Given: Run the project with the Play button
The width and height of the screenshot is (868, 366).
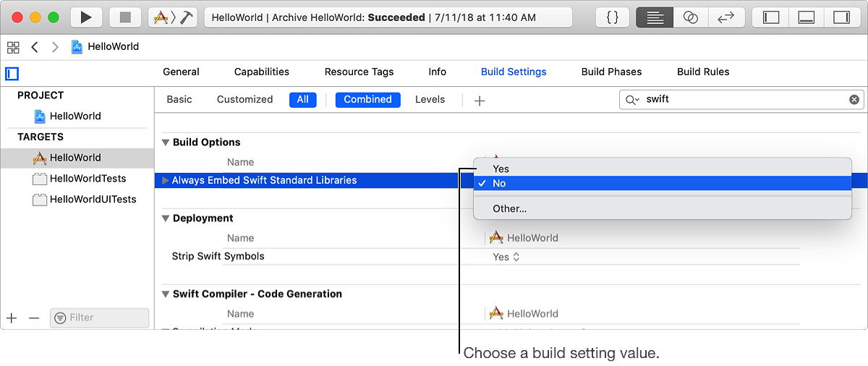Looking at the screenshot, I should coord(86,17).
